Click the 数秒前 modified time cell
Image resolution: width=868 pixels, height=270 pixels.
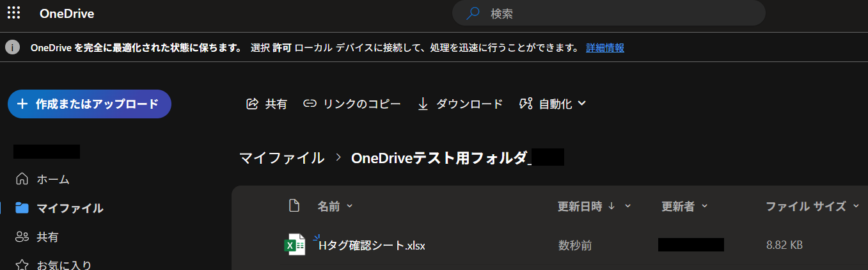(574, 245)
